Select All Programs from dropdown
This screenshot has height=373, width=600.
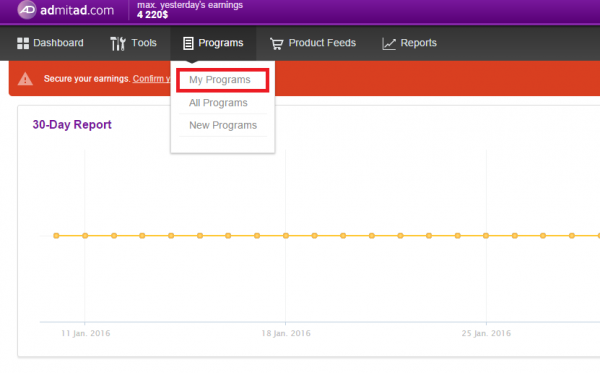218,103
